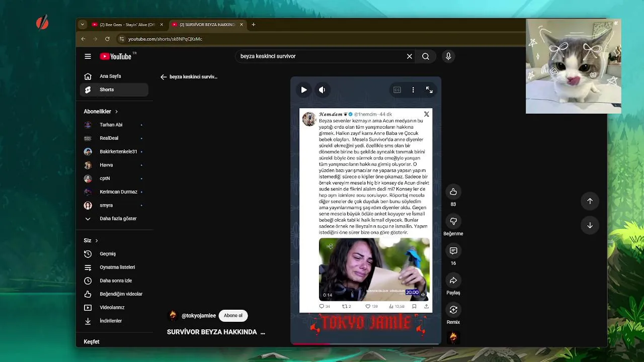The height and width of the screenshot is (362, 644).
Task: Click the Keşfet section heading
Action: tap(92, 342)
